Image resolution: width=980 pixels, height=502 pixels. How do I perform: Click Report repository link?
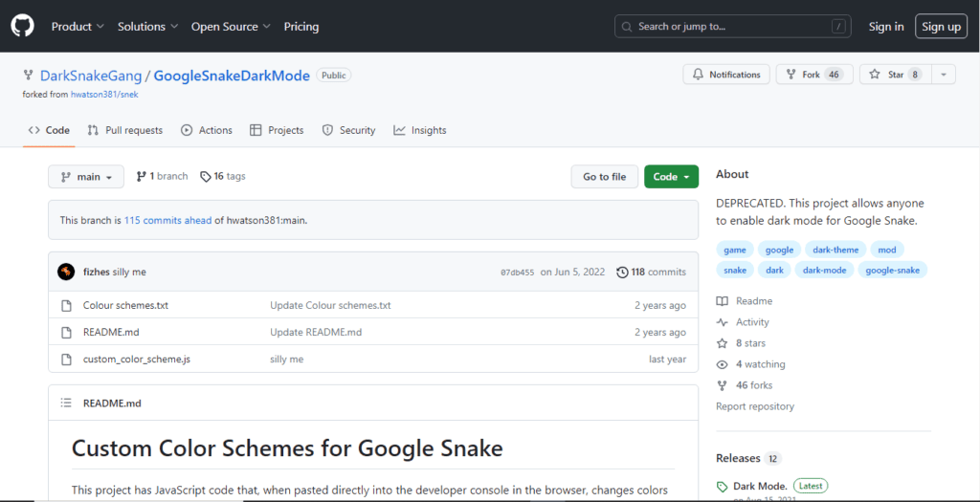click(755, 406)
